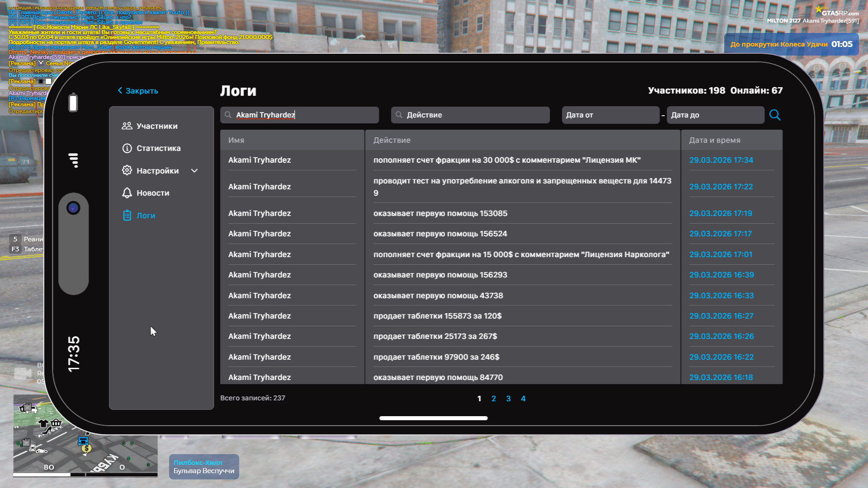Jump to logs page 3
This screenshot has height=488, width=868.
pyautogui.click(x=508, y=399)
